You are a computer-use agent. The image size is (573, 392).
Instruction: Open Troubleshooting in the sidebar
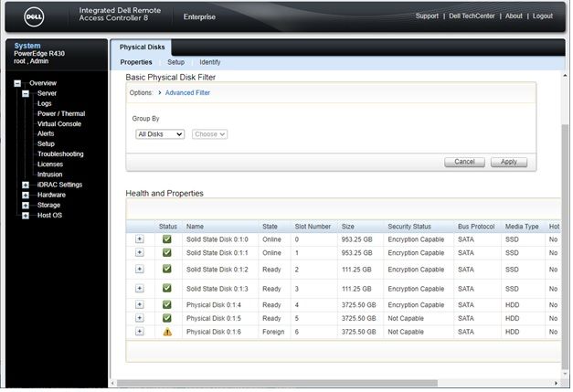click(x=60, y=154)
